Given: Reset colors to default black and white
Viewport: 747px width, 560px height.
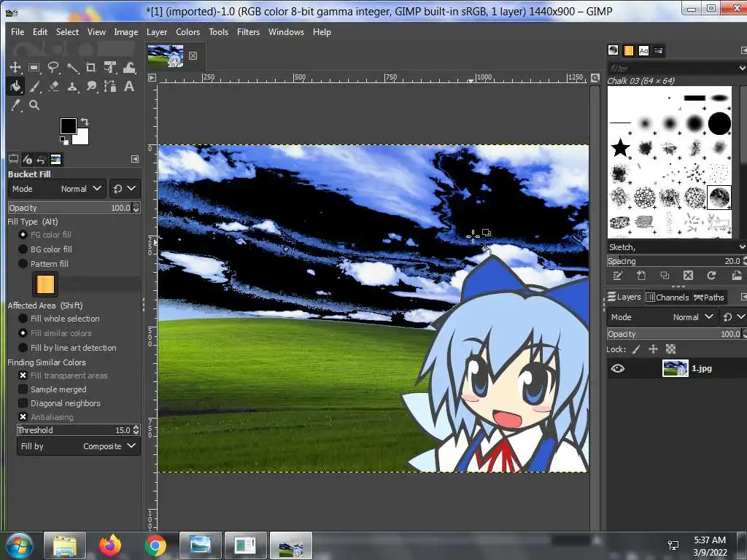Looking at the screenshot, I should click(x=64, y=141).
